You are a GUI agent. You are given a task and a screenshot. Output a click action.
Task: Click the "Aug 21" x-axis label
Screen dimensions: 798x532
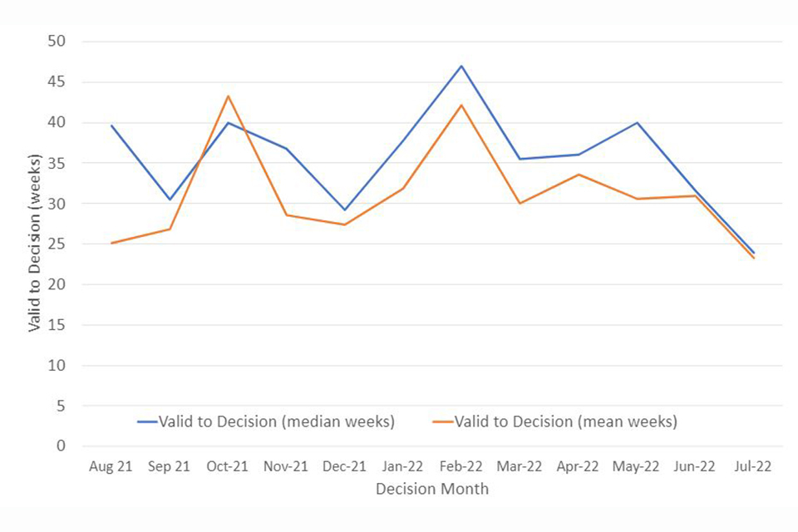pos(111,466)
